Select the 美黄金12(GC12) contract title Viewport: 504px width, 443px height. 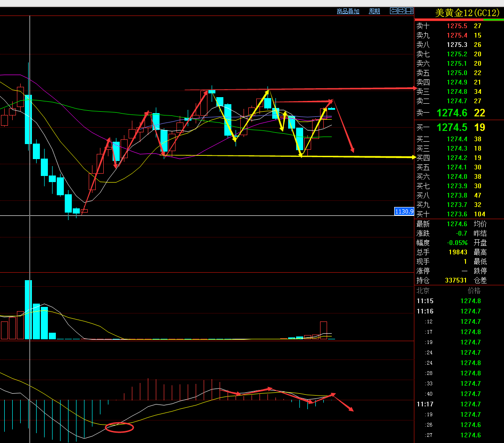click(x=467, y=13)
